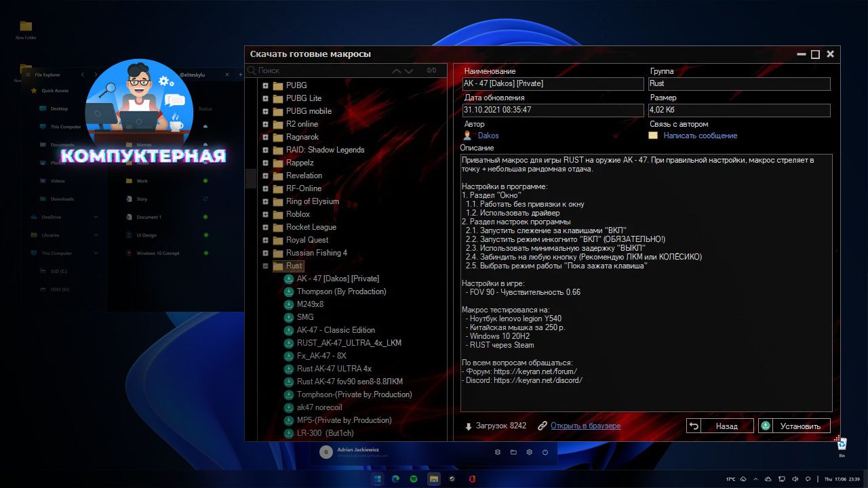Expand the Roblox folder
The image size is (868, 488).
pyautogui.click(x=266, y=214)
